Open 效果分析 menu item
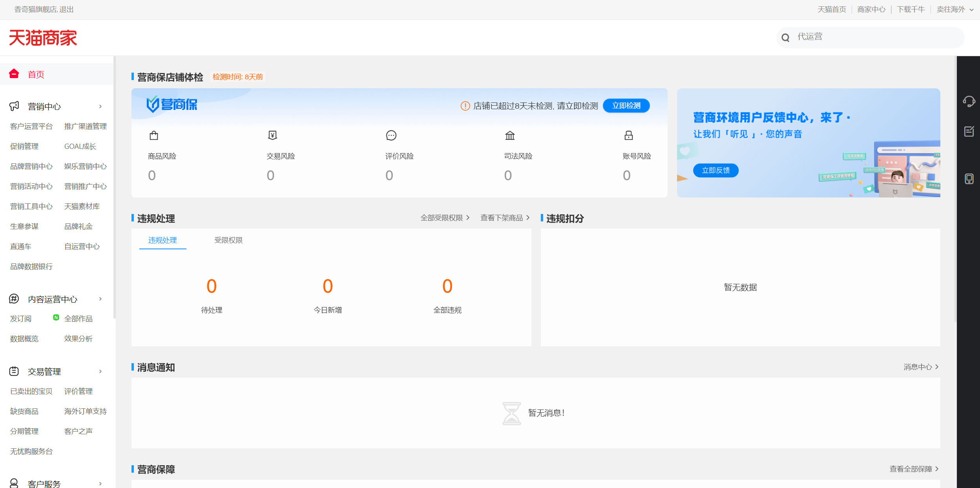Viewport: 980px width, 488px height. coord(78,338)
